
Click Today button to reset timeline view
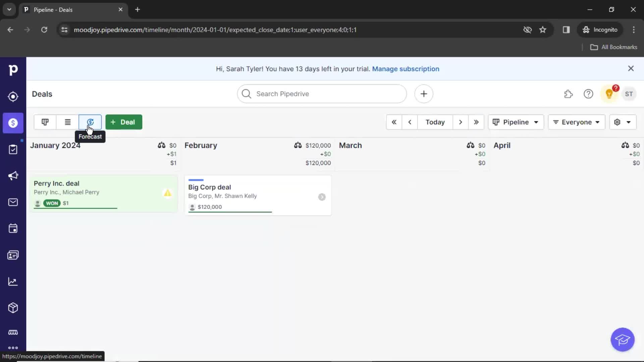pos(435,122)
